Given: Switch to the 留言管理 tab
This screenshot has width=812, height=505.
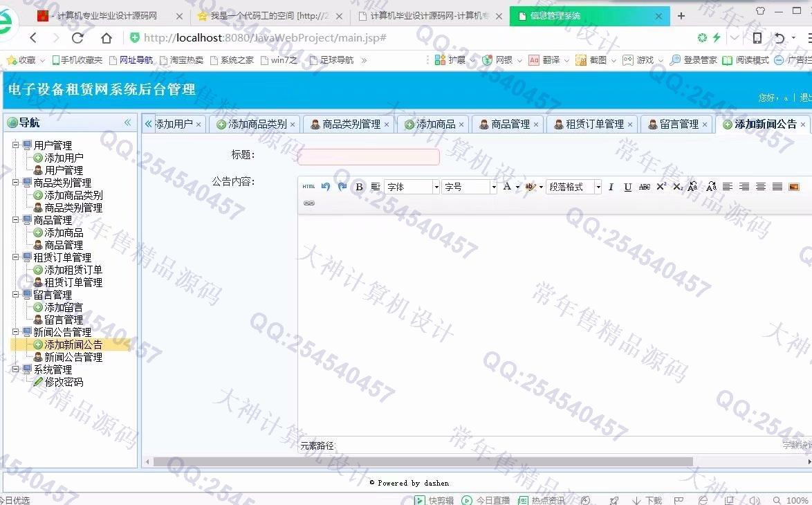Looking at the screenshot, I should tap(679, 125).
